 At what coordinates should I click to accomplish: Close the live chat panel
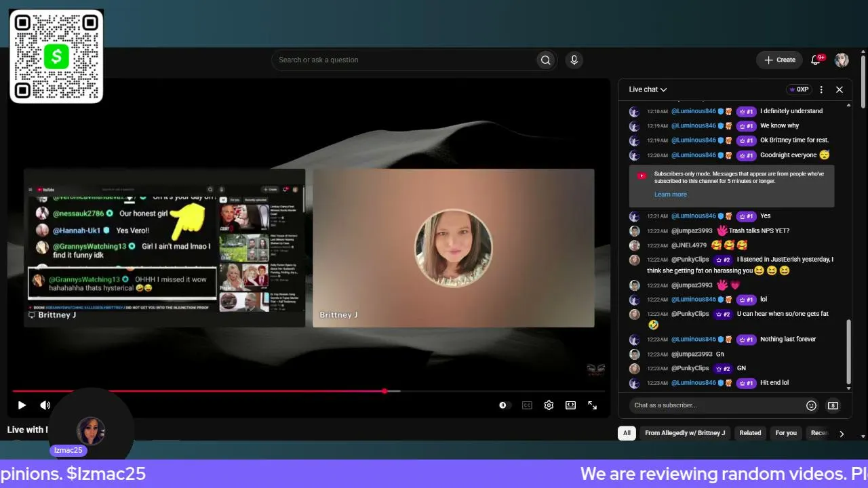coord(840,89)
